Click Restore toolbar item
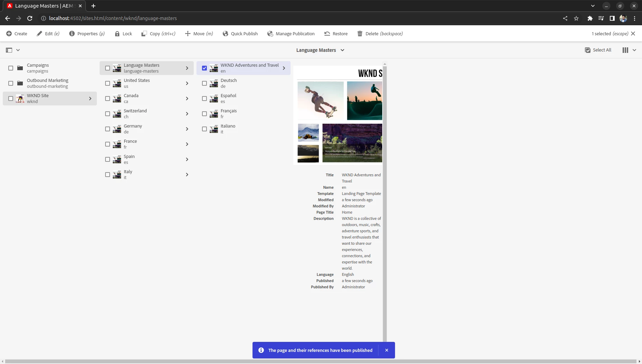642x364 pixels. click(x=336, y=34)
